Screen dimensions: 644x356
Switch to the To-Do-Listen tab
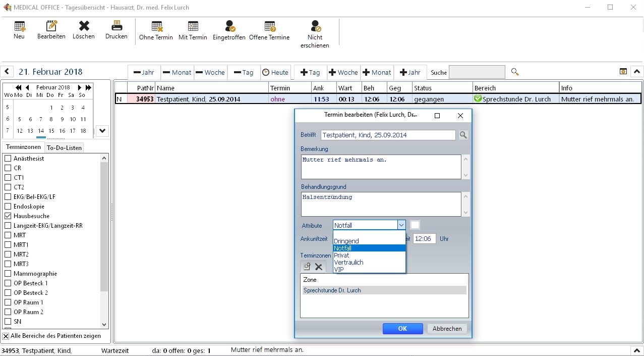click(64, 147)
